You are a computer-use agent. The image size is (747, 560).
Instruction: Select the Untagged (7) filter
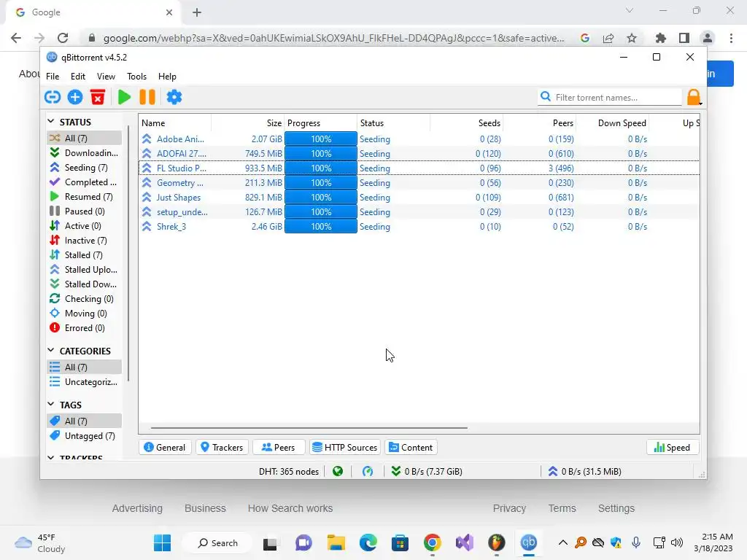pyautogui.click(x=84, y=436)
